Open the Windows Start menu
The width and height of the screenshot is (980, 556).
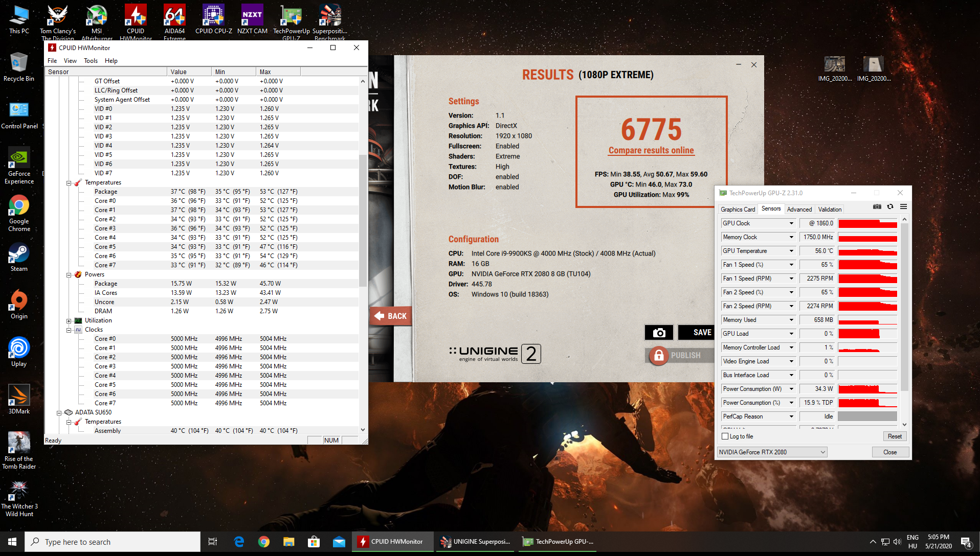tap(12, 542)
